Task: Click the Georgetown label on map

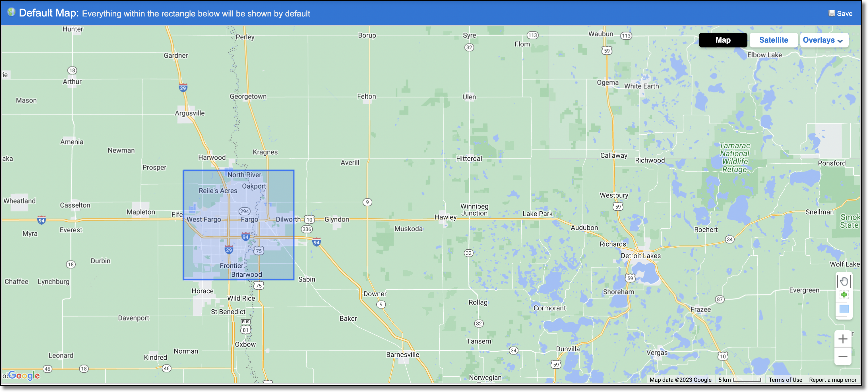Action: click(x=248, y=97)
